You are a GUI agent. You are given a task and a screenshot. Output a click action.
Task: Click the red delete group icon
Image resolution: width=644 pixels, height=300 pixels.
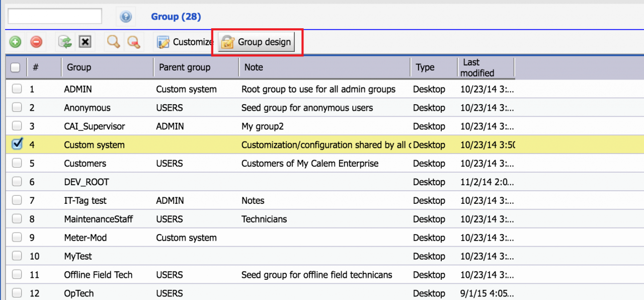click(x=36, y=42)
